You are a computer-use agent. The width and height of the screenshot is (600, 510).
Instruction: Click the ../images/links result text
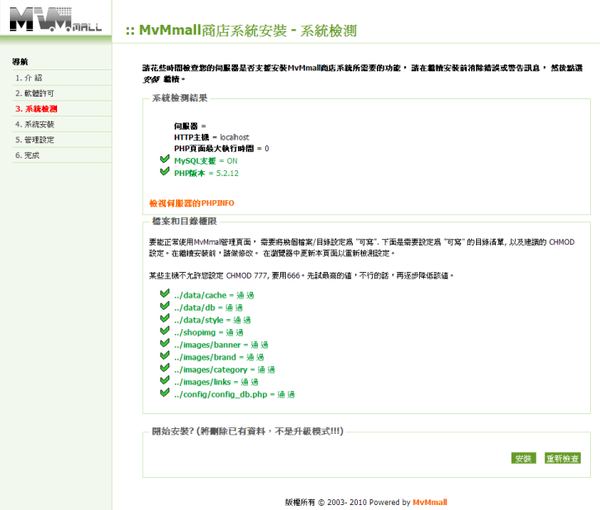[216, 382]
